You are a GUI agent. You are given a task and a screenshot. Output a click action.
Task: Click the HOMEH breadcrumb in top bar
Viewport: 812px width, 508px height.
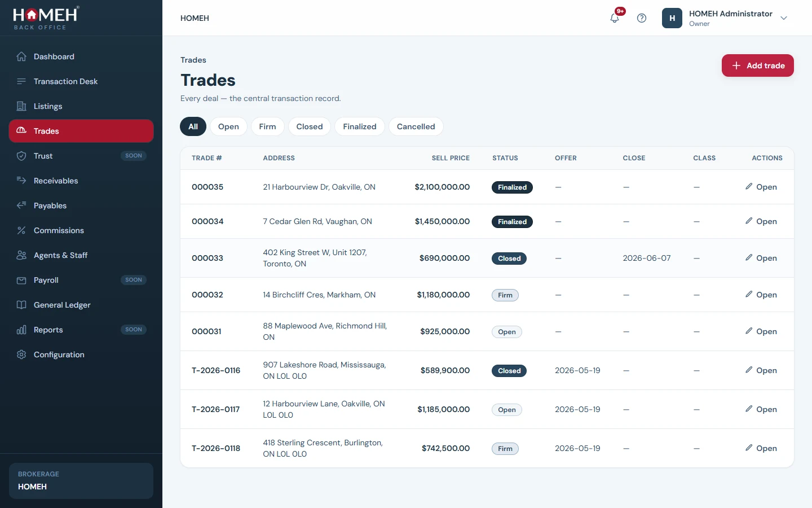click(x=195, y=18)
